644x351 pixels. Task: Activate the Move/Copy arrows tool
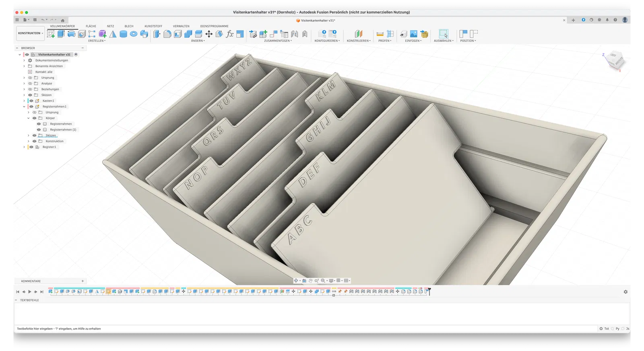(x=209, y=34)
